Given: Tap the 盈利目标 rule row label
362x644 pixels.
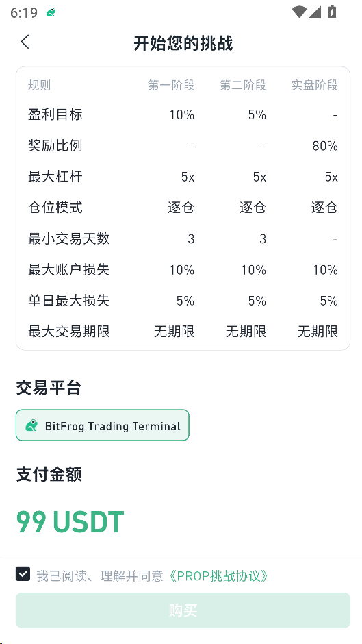Looking at the screenshot, I should click(55, 114).
